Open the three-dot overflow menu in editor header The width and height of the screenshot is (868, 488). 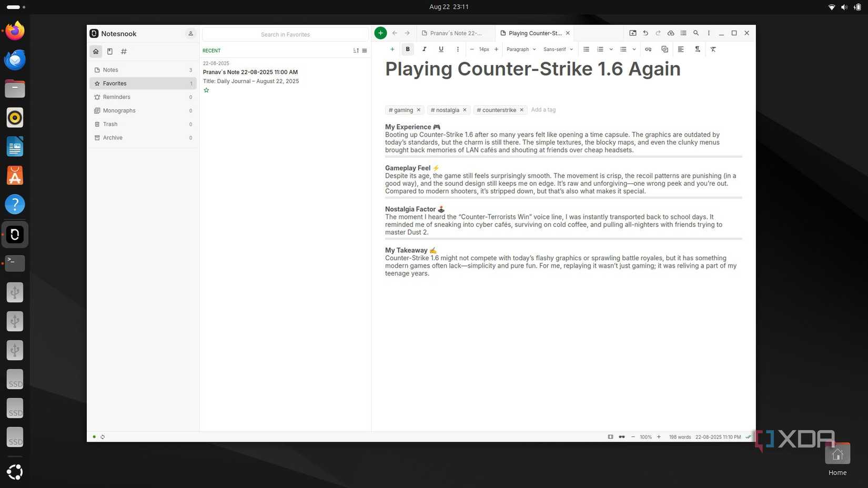(709, 33)
